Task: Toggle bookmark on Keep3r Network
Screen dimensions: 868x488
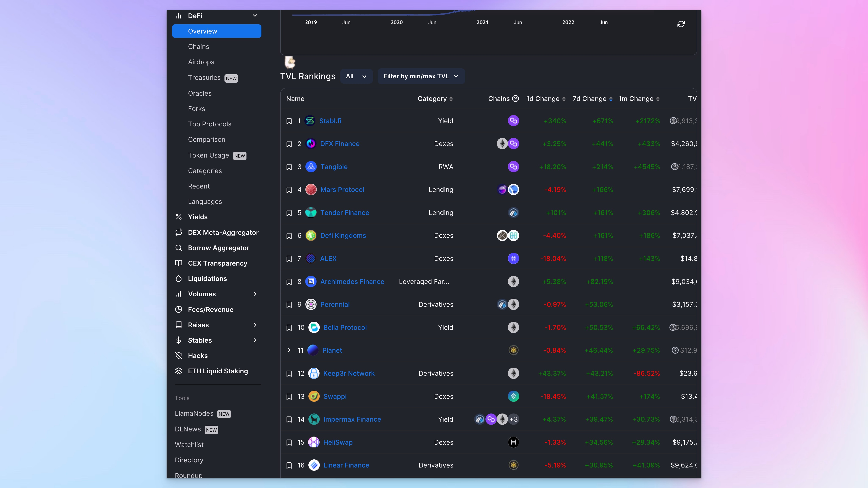Action: pyautogui.click(x=289, y=374)
